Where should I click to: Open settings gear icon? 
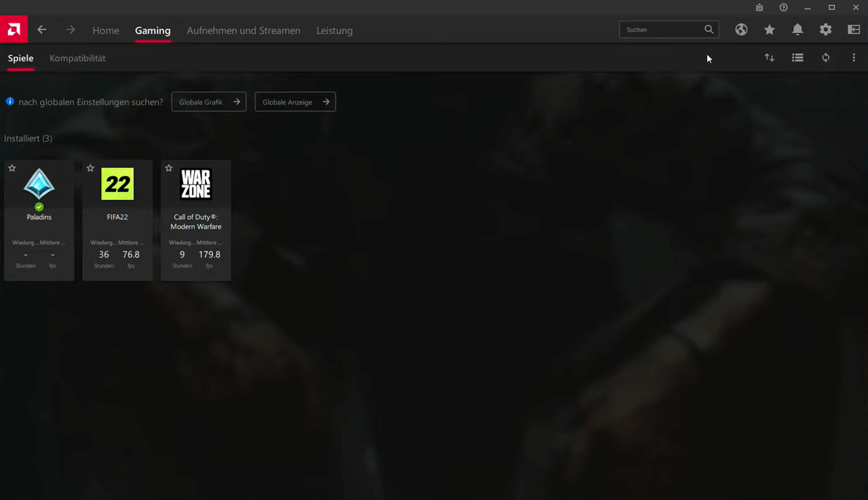point(825,30)
